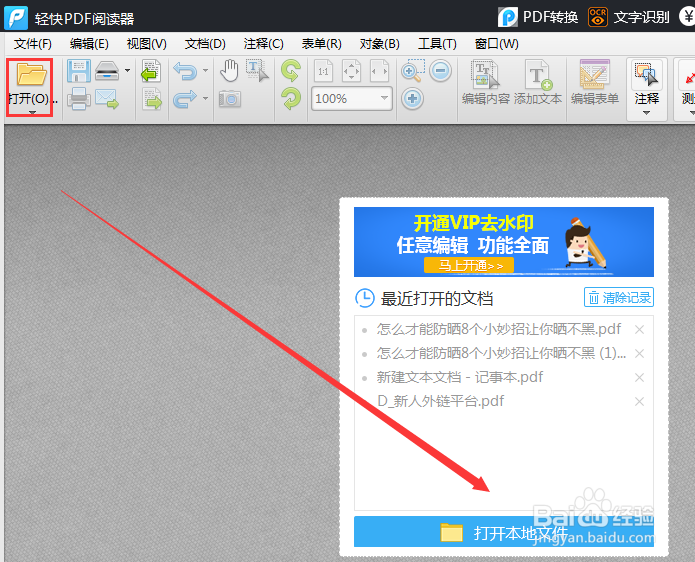695x562 pixels.
Task: Click 马上开通 in the VIP banner
Action: click(469, 265)
